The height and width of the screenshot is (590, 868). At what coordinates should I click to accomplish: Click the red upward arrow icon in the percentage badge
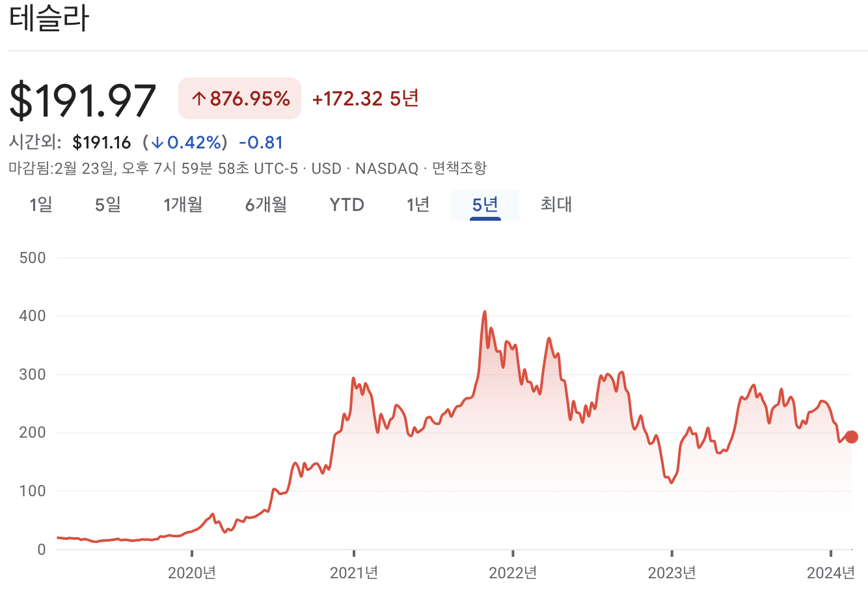[200, 98]
